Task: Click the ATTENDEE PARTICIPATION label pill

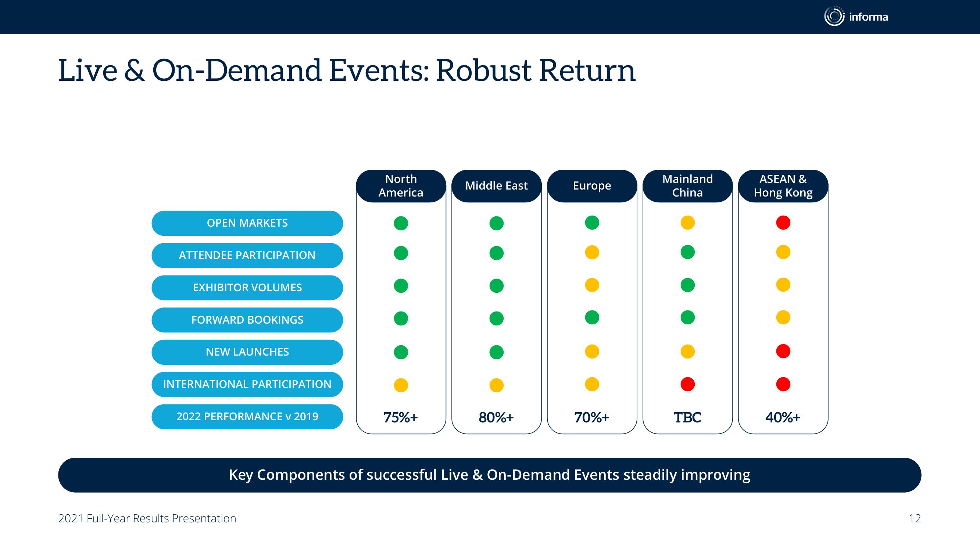Action: (x=247, y=255)
